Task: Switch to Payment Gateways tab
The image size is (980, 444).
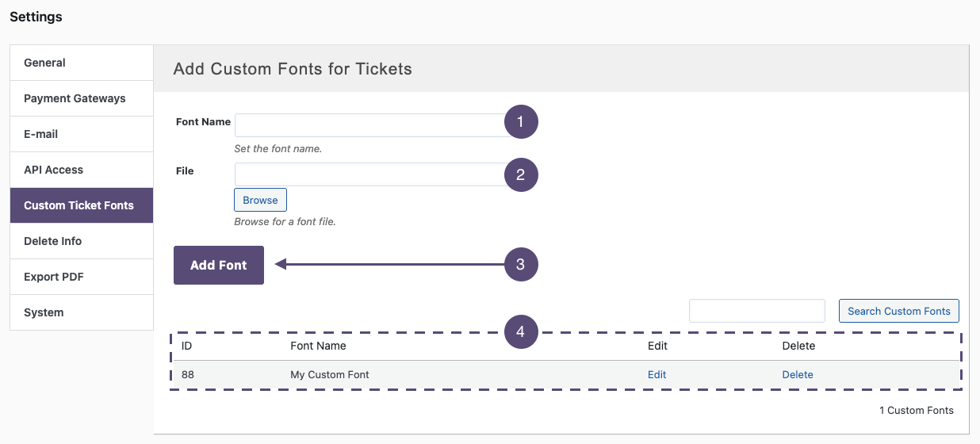Action: (x=81, y=98)
